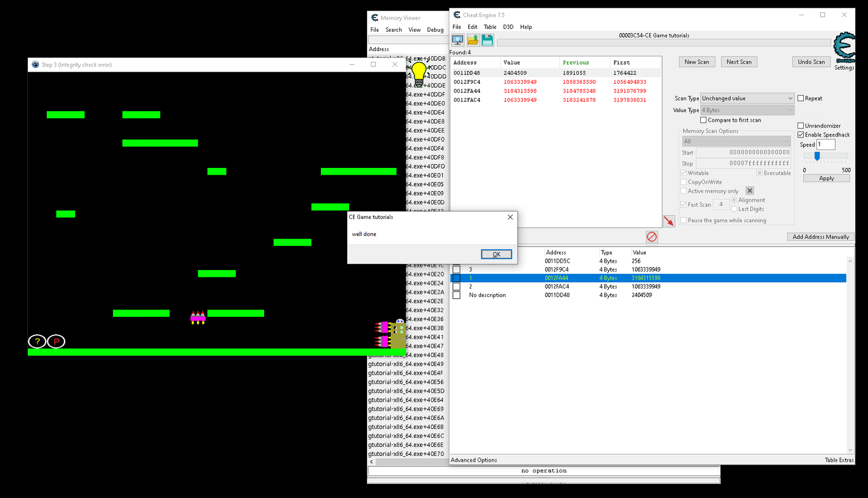The height and width of the screenshot is (498, 868).
Task: Click the Memory Viewer scroll left arrow
Action: [x=371, y=462]
